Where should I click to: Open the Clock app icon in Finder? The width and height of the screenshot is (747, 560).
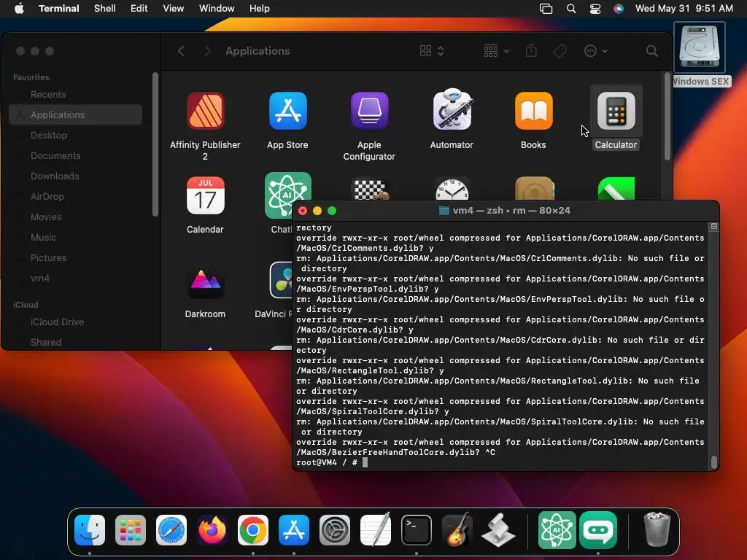click(x=452, y=190)
